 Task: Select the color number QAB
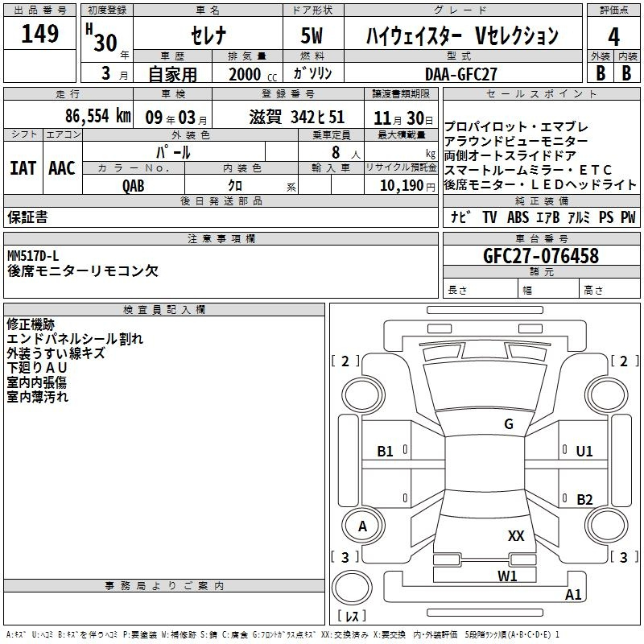(134, 185)
